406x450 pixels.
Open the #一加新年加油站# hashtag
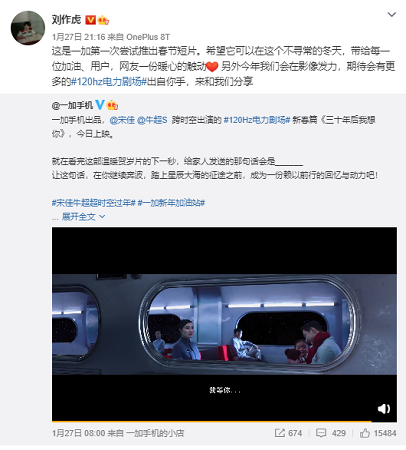171,203
